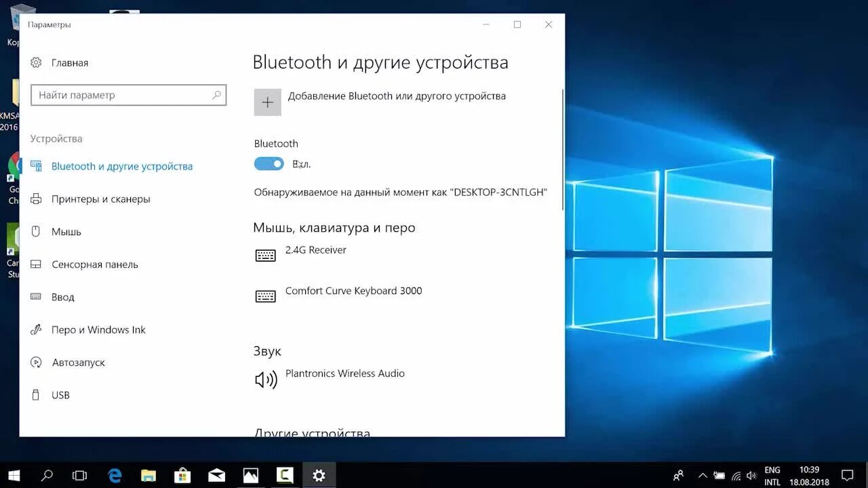Viewport: 868px width, 488px height.
Task: Click the Мышь, клавиатура и перо heading
Action: (x=334, y=228)
